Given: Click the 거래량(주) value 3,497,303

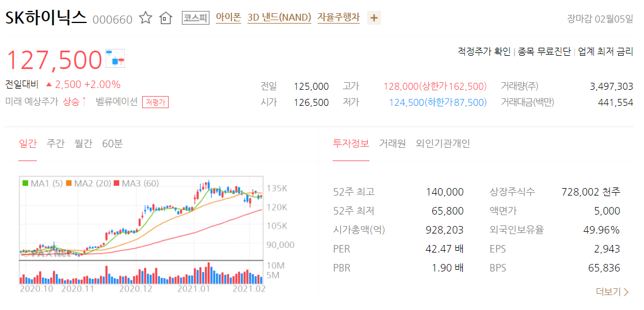Looking at the screenshot, I should (611, 86).
